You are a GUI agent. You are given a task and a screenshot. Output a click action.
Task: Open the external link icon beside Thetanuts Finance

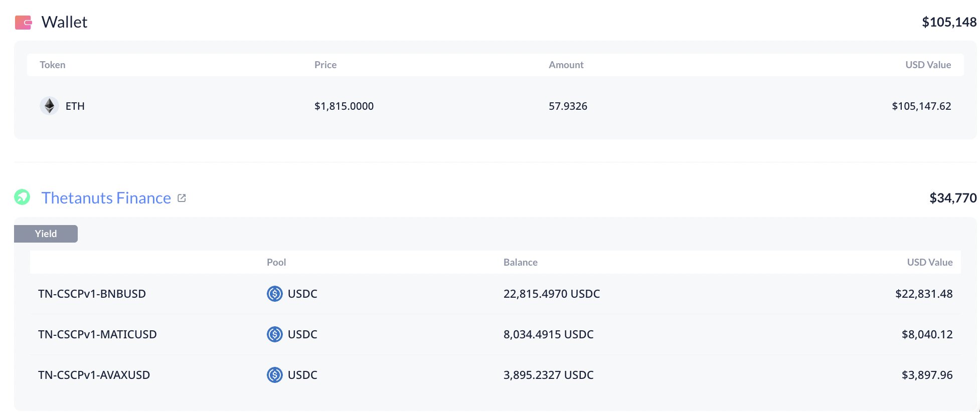tap(182, 198)
